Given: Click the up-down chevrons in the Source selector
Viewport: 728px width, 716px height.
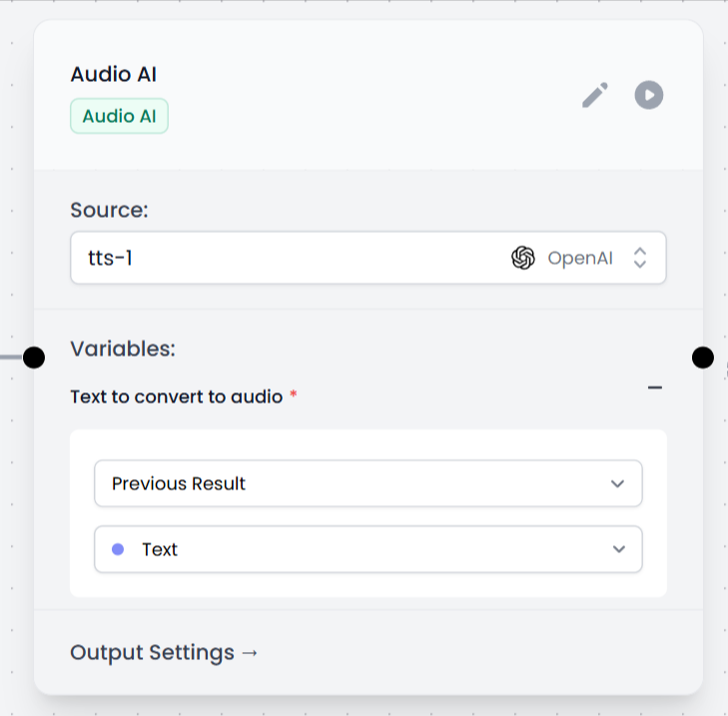Looking at the screenshot, I should click(640, 258).
